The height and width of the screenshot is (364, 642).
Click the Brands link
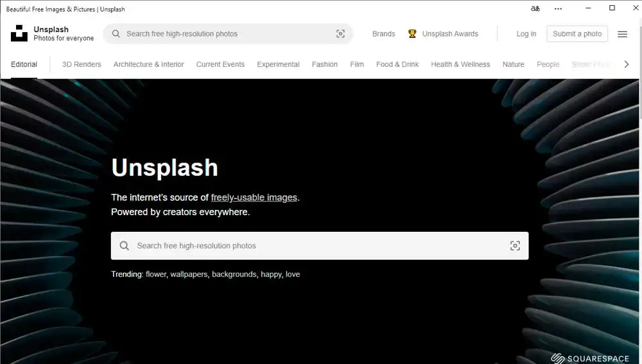(x=384, y=33)
